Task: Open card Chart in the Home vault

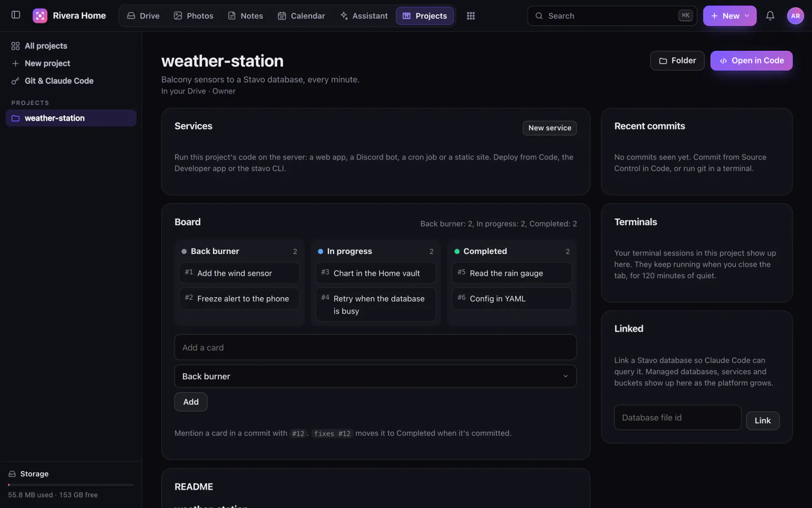Action: click(x=376, y=273)
